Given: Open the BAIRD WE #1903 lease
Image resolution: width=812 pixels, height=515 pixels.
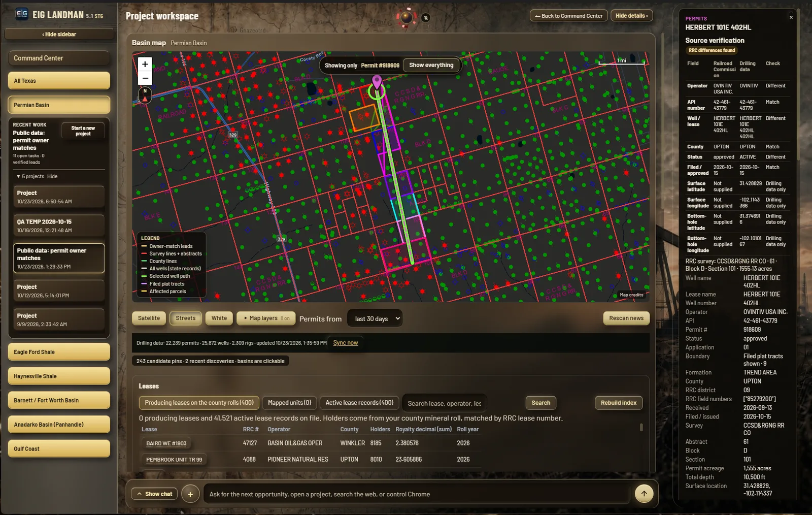Looking at the screenshot, I should [x=166, y=443].
